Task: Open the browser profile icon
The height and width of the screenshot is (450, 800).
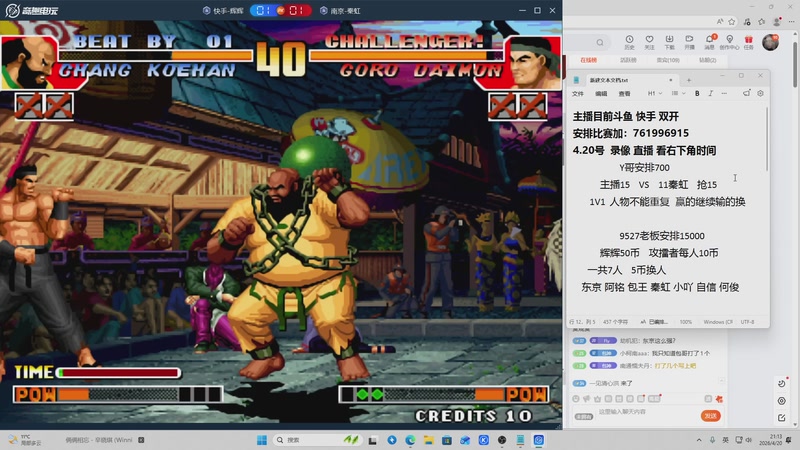Action: [x=777, y=21]
